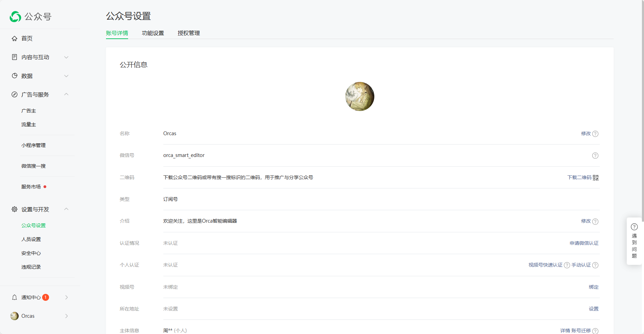Screen dimensions: 644x334
Task: Open 安全中心 in the sidebar
Action: pyautogui.click(x=31, y=253)
